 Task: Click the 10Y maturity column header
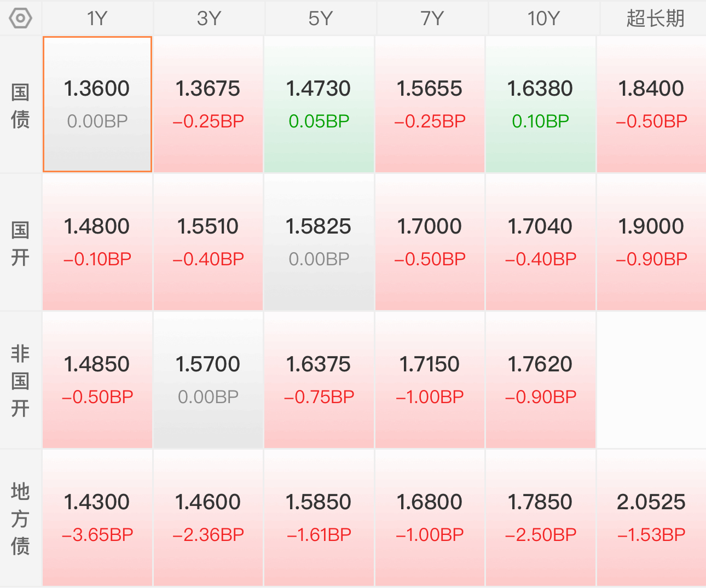[x=543, y=19]
